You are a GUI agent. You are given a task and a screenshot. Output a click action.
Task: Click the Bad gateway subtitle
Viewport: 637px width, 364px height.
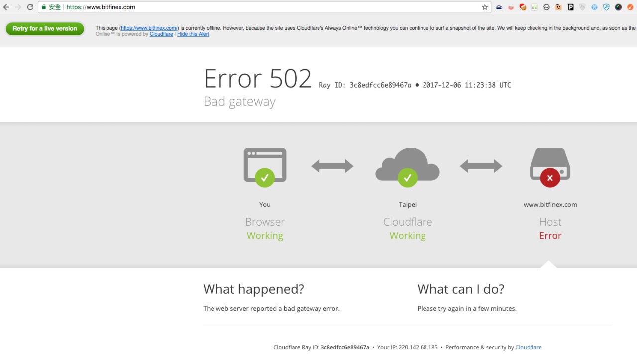point(239,102)
